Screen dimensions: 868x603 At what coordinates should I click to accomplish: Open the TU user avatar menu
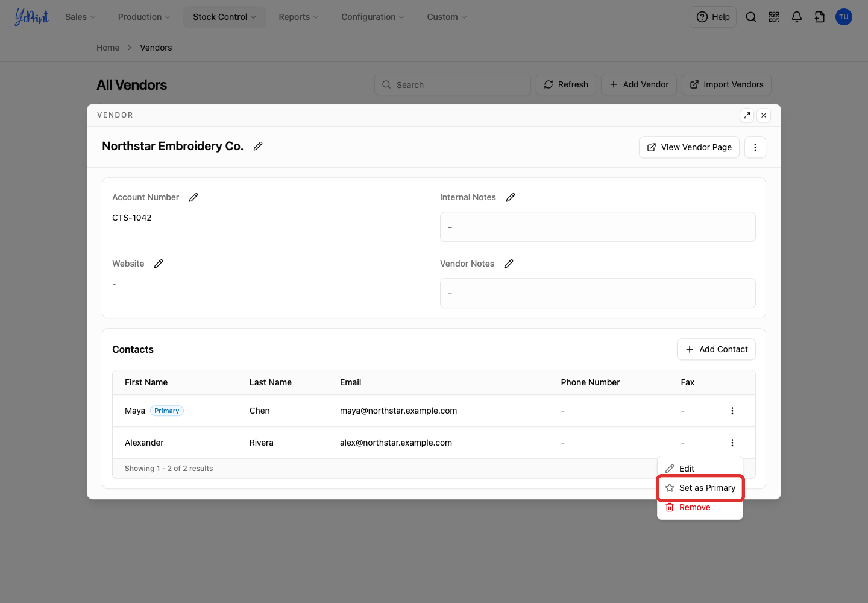tap(844, 17)
